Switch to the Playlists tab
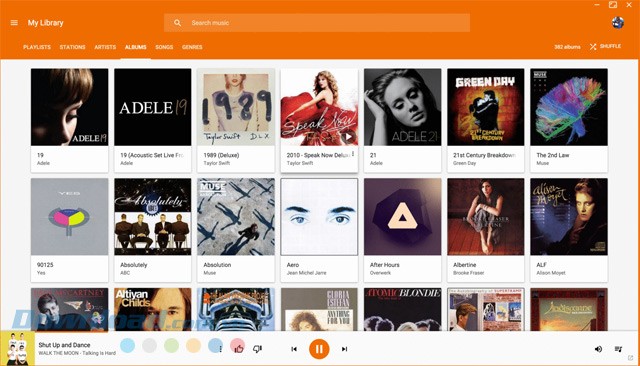 (x=37, y=47)
